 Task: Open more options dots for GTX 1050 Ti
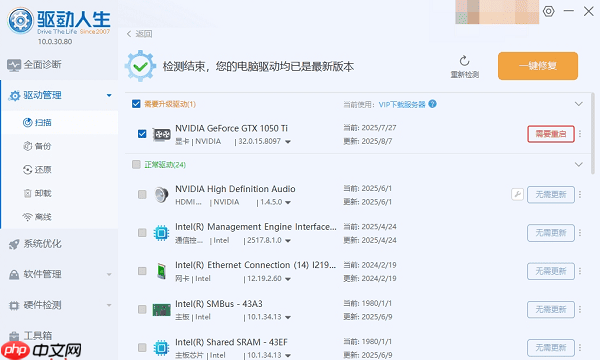(580, 134)
